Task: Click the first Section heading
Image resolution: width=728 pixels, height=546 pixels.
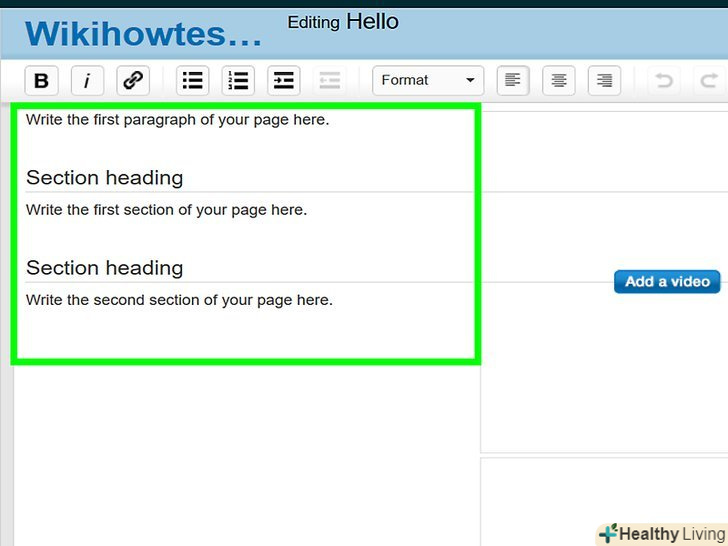Action: tap(104, 178)
